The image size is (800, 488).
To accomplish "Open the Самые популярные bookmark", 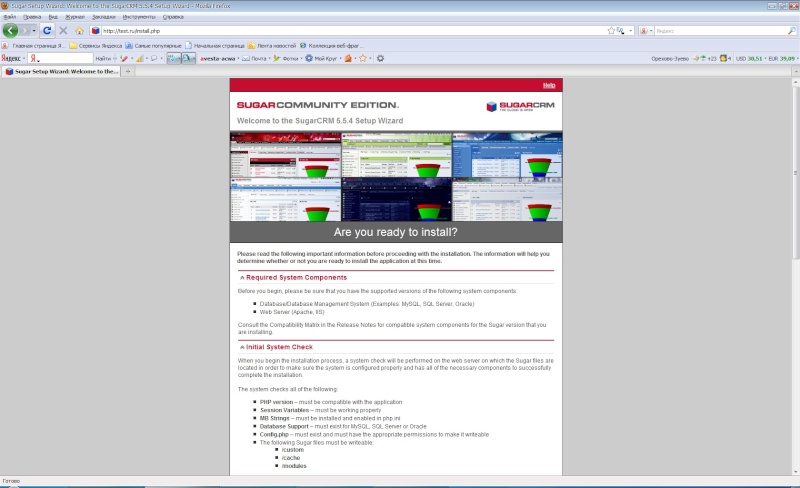I will (154, 45).
